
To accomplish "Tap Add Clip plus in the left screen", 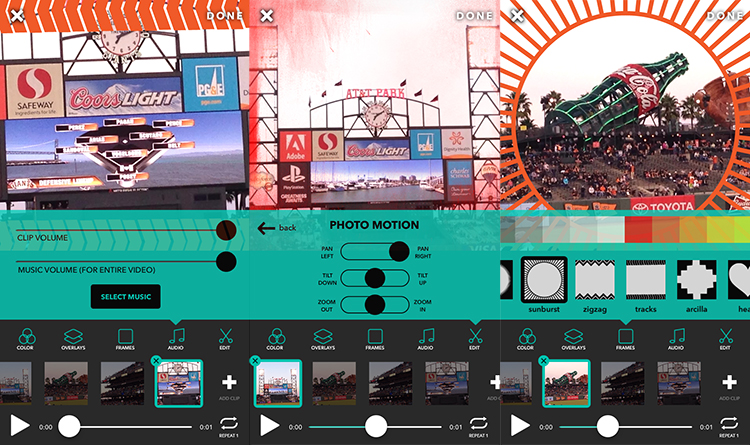I will [229, 382].
